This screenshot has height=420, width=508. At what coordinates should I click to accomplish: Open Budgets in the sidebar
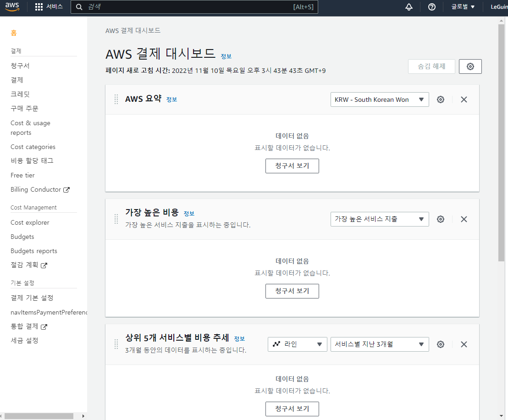click(x=22, y=237)
